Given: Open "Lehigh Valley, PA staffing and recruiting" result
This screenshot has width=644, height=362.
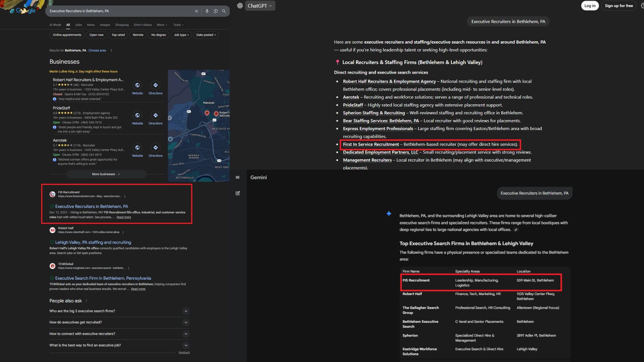Looking at the screenshot, I should [93, 243].
